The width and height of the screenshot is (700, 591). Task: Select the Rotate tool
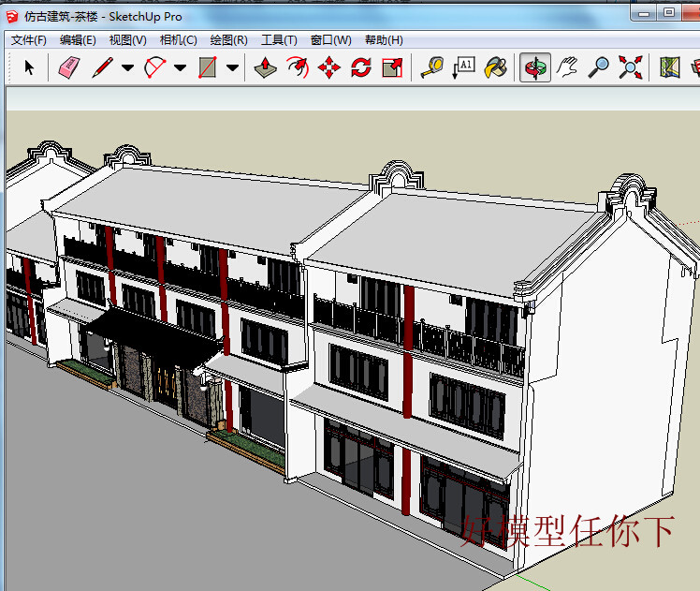tap(360, 67)
